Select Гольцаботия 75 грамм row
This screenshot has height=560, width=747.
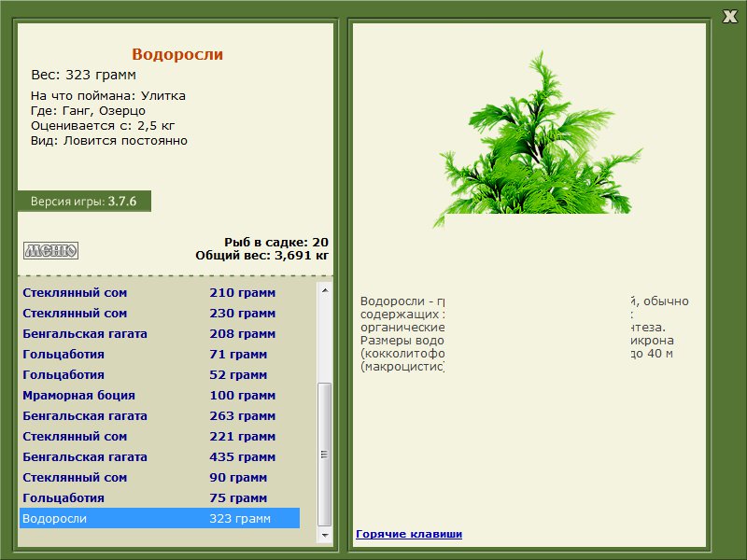(160, 497)
